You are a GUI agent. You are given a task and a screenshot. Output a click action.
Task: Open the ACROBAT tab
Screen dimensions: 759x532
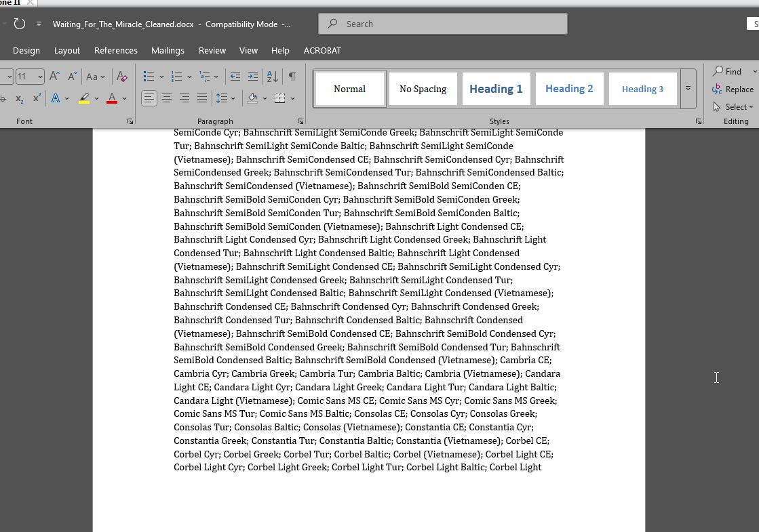coord(322,50)
